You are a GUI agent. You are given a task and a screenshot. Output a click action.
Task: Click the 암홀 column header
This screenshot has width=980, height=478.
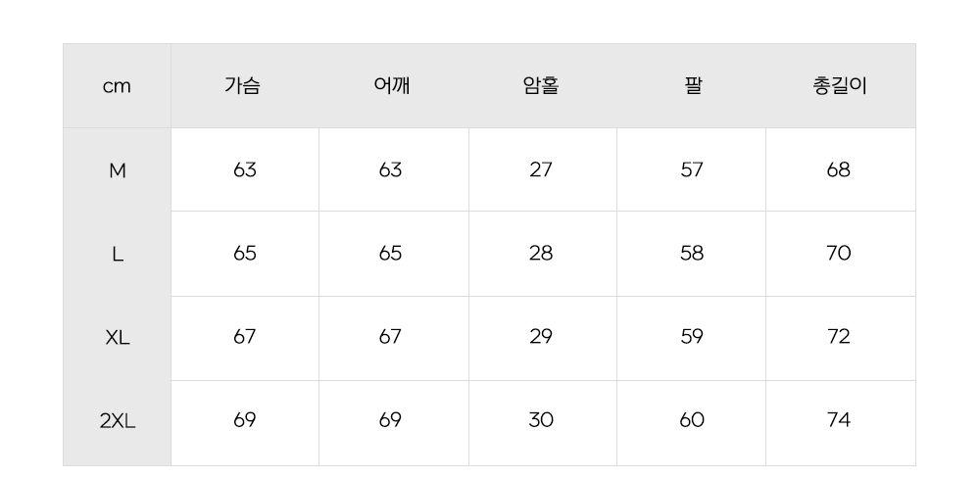(x=541, y=85)
